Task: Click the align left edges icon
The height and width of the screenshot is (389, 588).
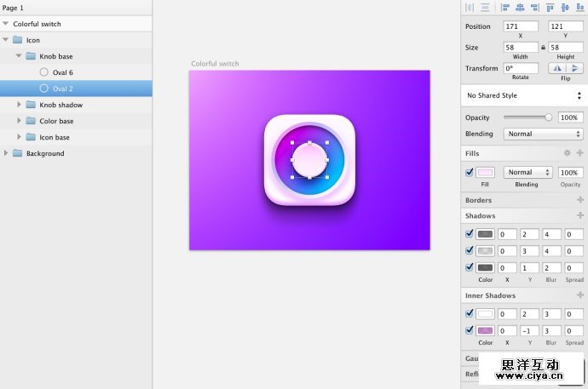Action: click(x=505, y=8)
